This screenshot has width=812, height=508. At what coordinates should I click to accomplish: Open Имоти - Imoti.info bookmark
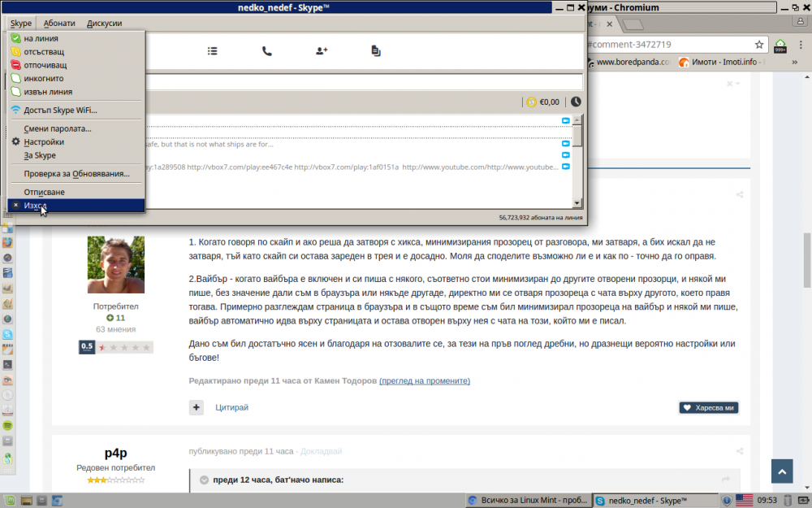pos(722,63)
